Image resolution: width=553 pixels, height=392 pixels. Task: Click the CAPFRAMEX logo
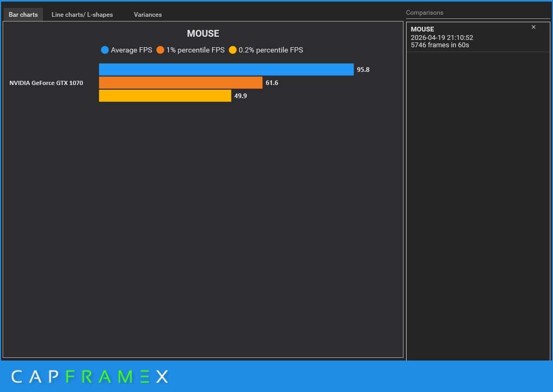pyautogui.click(x=90, y=377)
